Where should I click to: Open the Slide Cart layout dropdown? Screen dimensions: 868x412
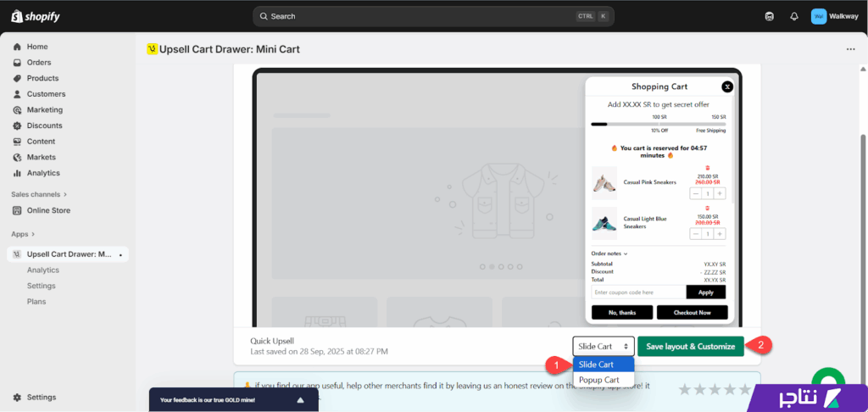point(603,346)
